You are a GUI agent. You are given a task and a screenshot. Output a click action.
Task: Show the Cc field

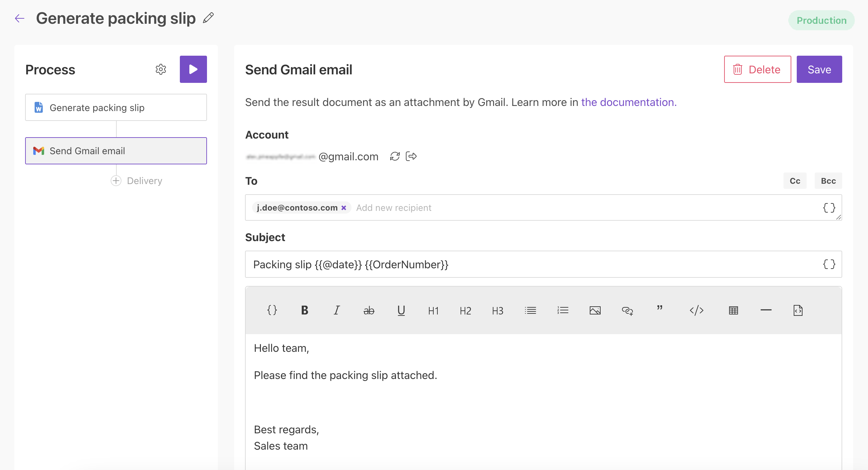click(x=795, y=181)
